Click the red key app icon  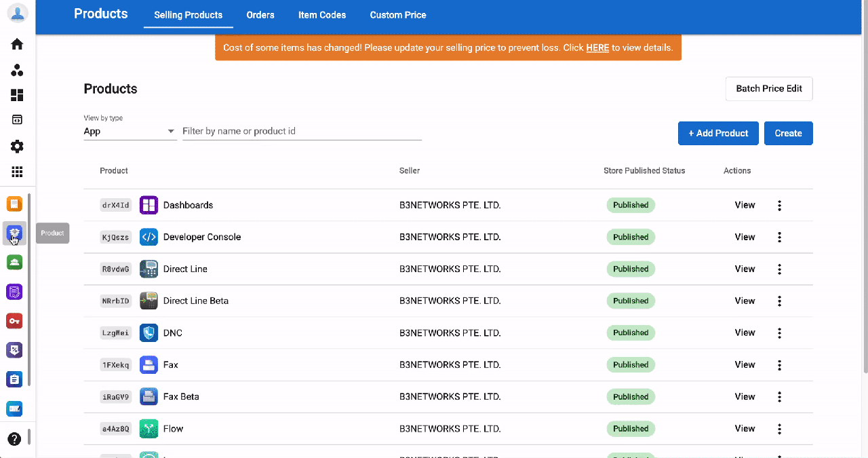pyautogui.click(x=14, y=320)
